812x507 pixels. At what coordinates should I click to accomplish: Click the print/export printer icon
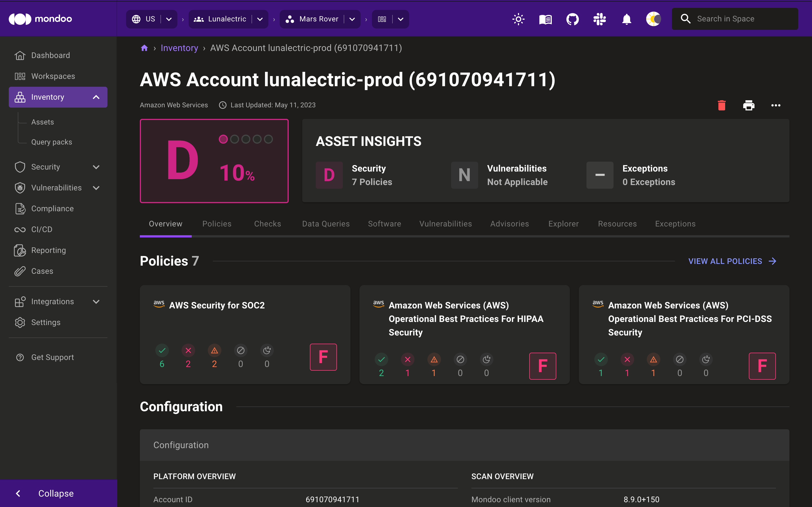(748, 105)
